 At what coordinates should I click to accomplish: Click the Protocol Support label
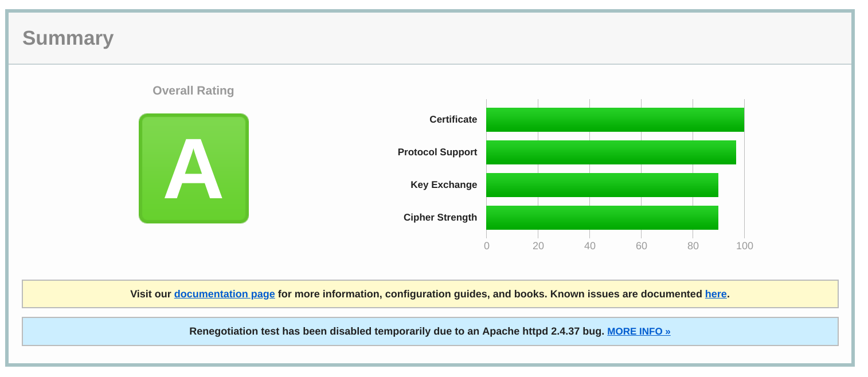coord(437,152)
